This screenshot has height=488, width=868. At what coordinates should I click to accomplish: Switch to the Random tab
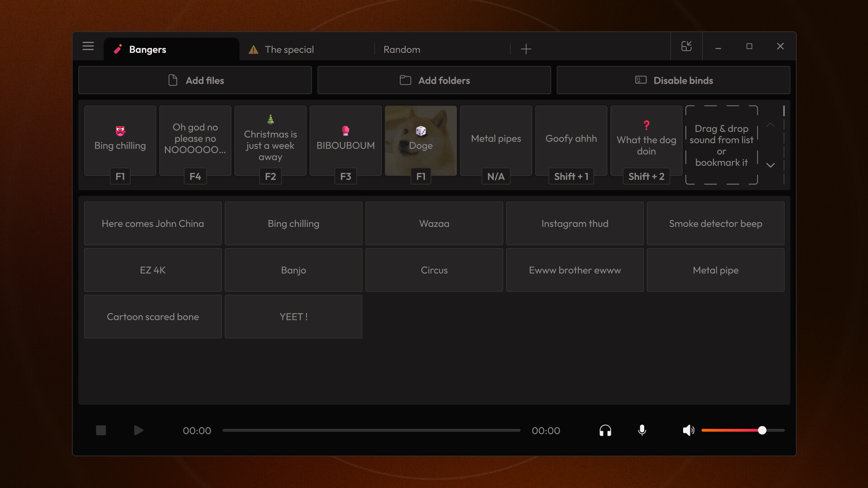click(x=401, y=50)
